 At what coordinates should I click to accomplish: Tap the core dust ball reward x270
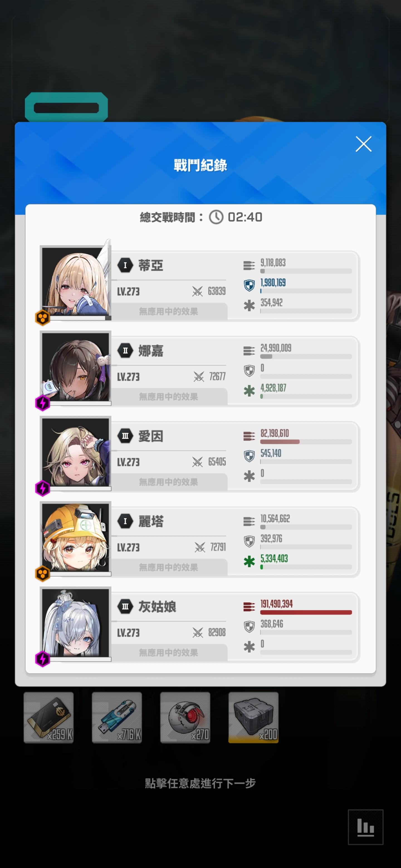click(x=185, y=717)
